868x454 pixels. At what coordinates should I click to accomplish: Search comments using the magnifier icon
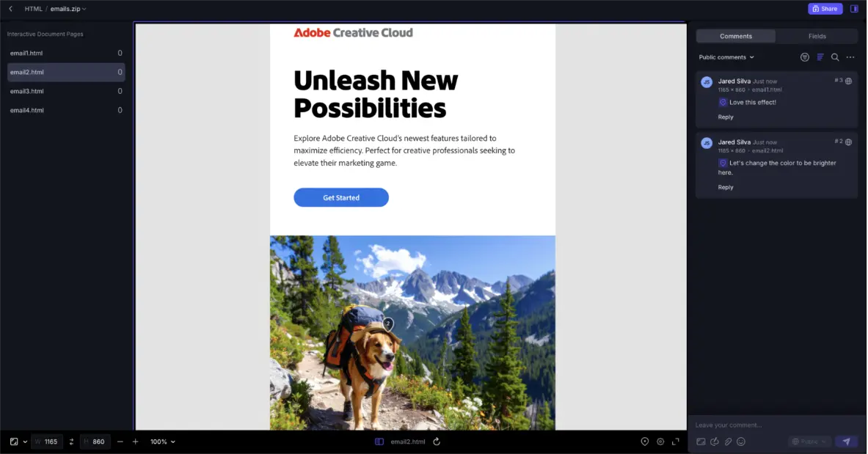click(x=836, y=56)
